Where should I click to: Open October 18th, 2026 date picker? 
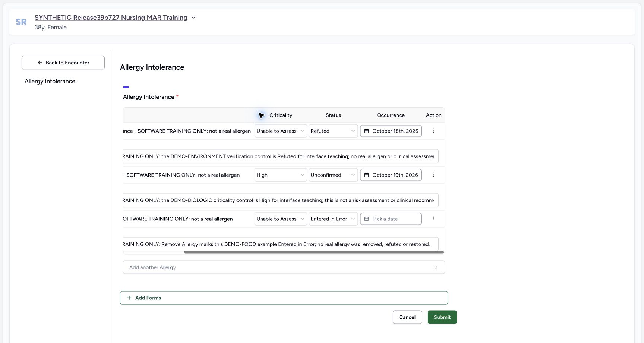[x=391, y=131]
